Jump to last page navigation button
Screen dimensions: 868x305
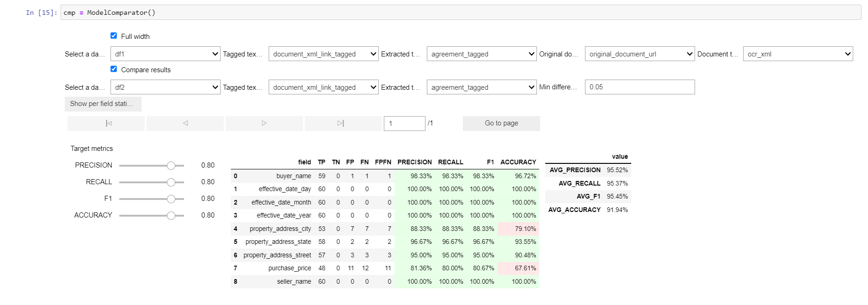[343, 124]
